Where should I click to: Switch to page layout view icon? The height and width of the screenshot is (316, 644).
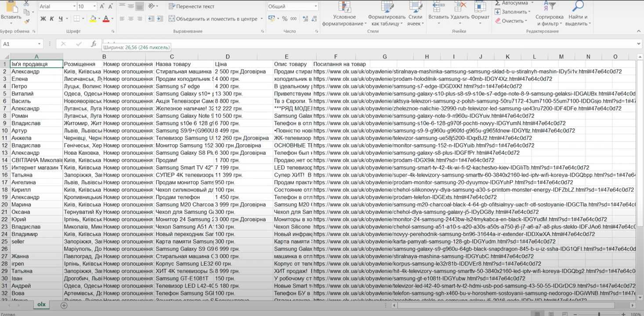(x=551, y=314)
